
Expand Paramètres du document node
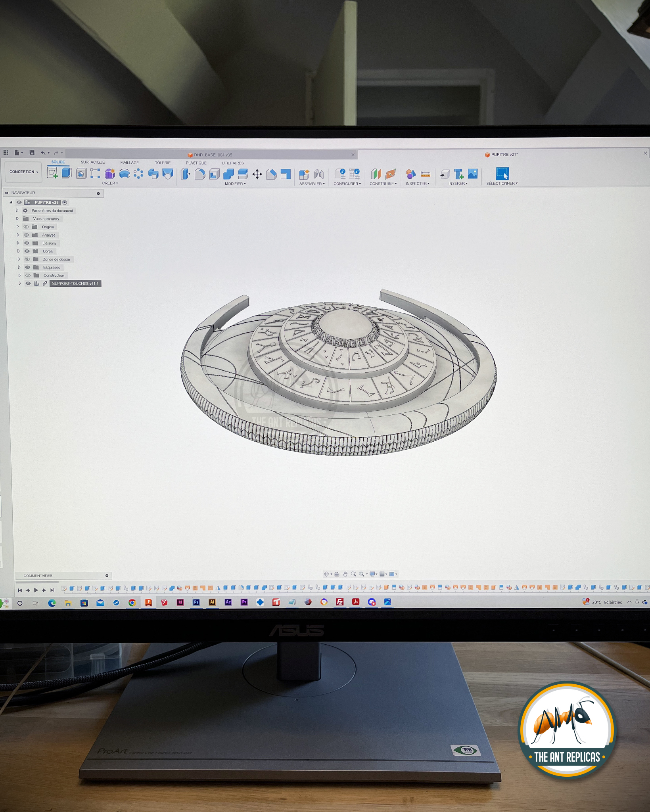[17, 211]
